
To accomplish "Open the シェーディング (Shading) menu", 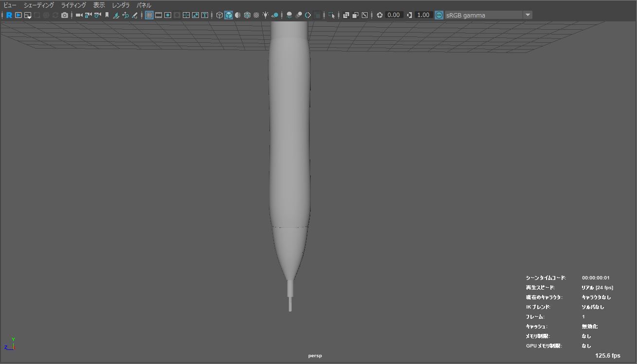I will point(39,5).
